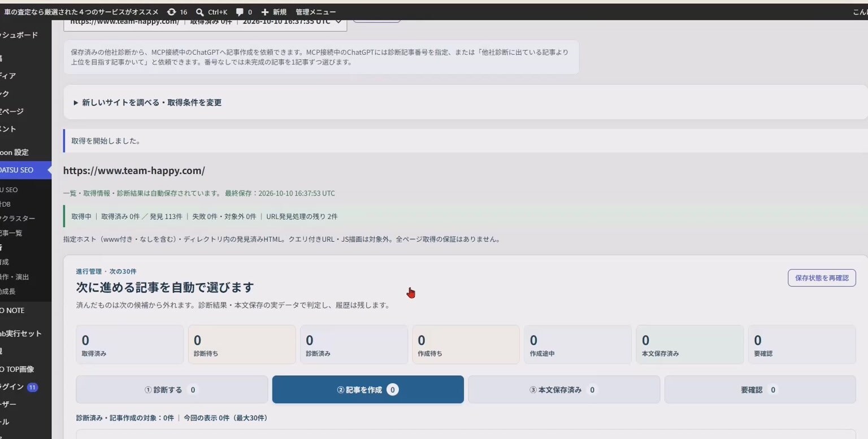Click the 最終保存 2026-10-10 16:37:53 UTC text
This screenshot has width=868, height=439.
(x=280, y=193)
